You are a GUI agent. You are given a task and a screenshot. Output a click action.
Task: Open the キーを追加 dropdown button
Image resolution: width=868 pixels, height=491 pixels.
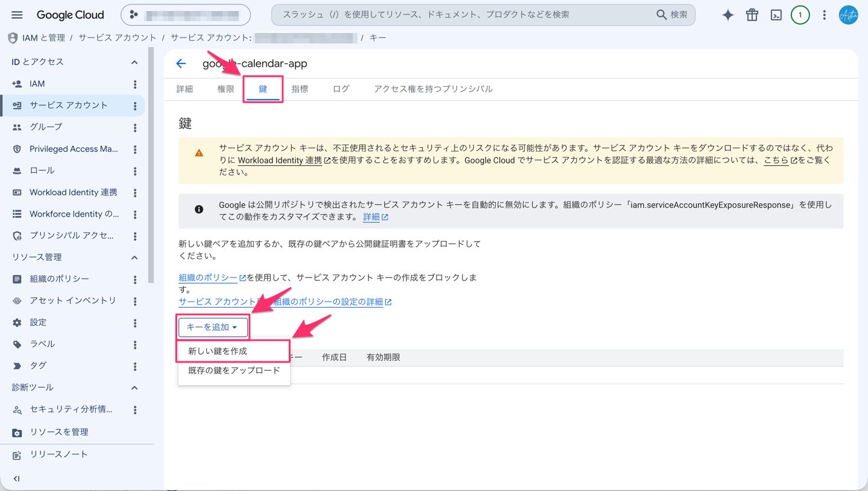tap(213, 327)
